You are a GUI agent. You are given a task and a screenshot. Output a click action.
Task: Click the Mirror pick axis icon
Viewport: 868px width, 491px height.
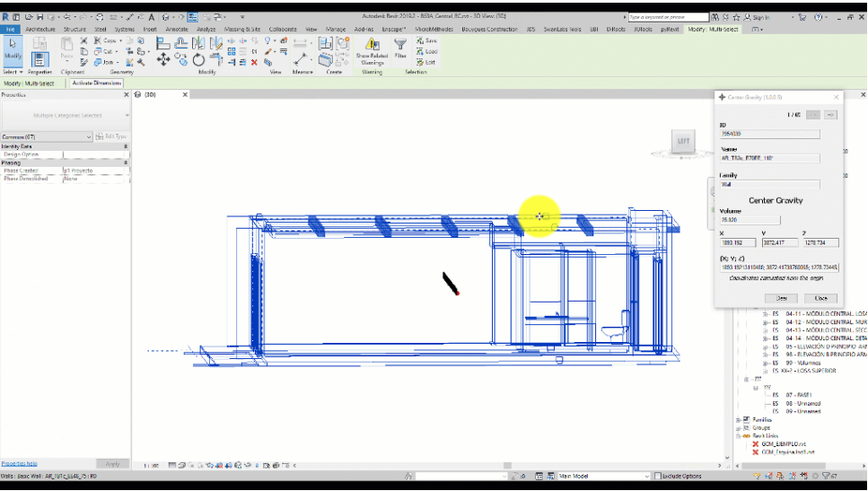(x=198, y=43)
